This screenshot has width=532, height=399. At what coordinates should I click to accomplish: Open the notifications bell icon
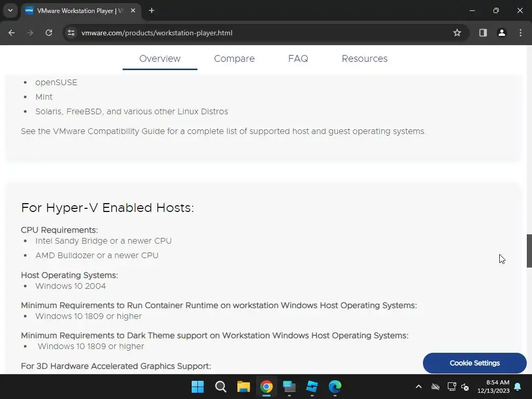tap(518, 387)
